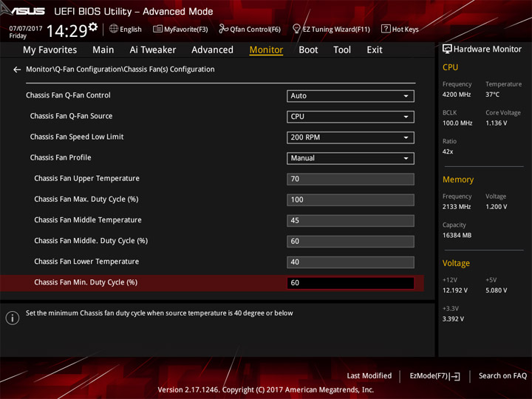The height and width of the screenshot is (399, 532).
Task: Open the Boot tab
Action: [x=308, y=50]
